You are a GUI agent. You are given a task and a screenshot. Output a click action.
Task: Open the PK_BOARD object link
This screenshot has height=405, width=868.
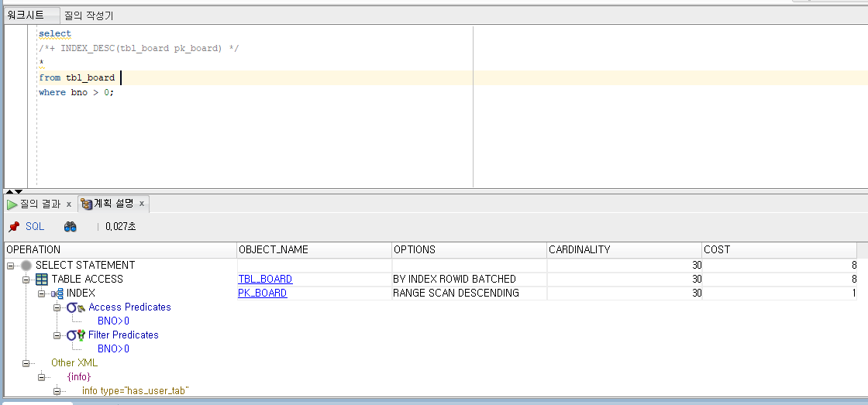pos(263,293)
